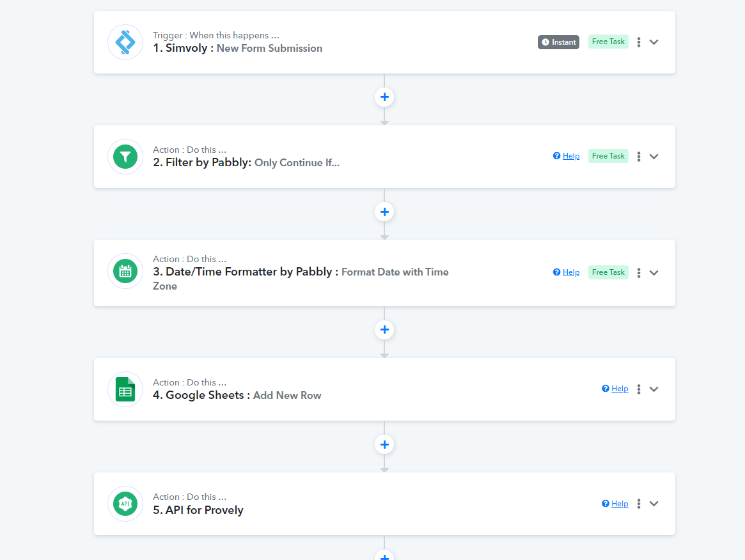Click the Filter by Pabbly funnel icon

coord(125,157)
